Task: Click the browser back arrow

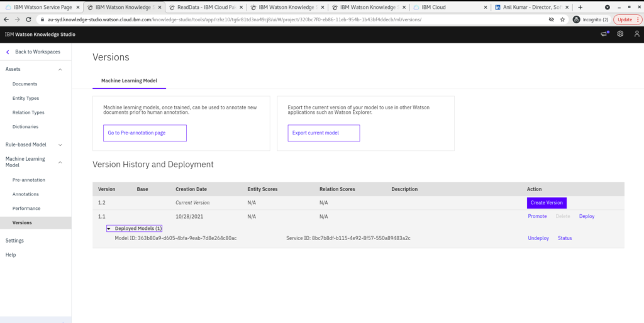Action: [x=6, y=19]
